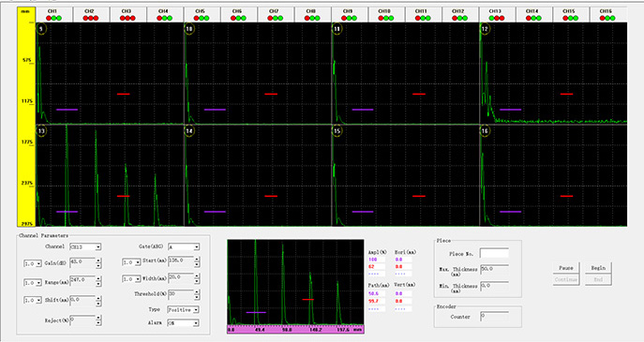Open the Gate(ABC) dropdown
The width and height of the screenshot is (644, 342).
tap(184, 246)
